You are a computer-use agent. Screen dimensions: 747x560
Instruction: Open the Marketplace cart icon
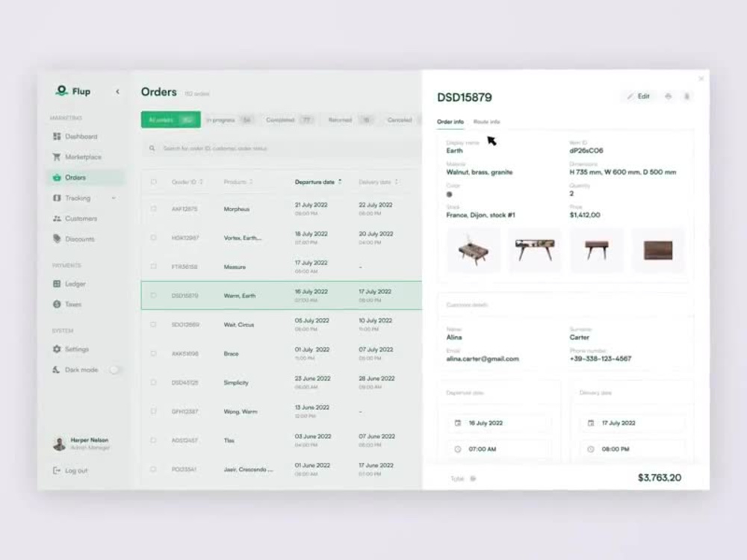tap(57, 157)
